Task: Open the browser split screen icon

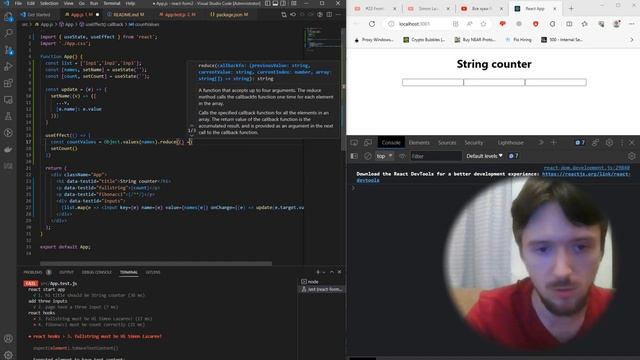Action: [569, 24]
